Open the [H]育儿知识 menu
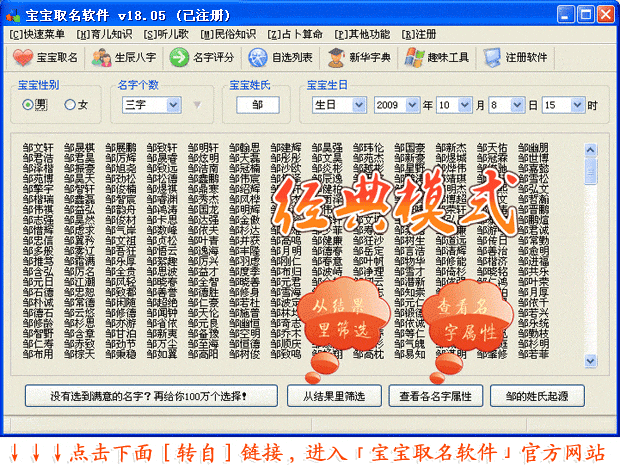This screenshot has height=471, width=620. click(104, 35)
